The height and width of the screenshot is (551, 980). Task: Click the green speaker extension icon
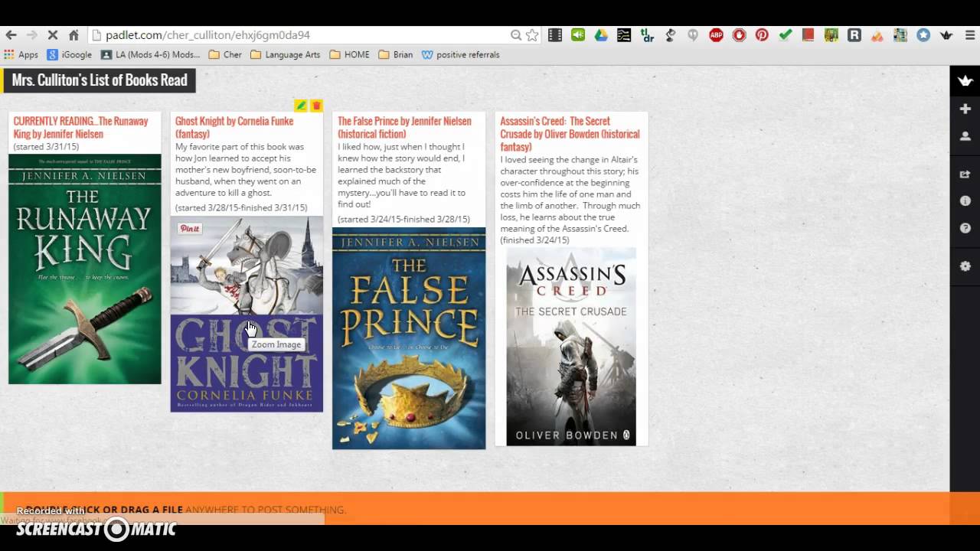click(578, 35)
